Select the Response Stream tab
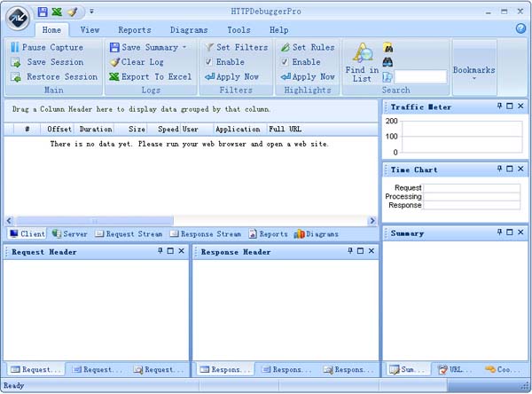The height and width of the screenshot is (394, 532). [x=205, y=234]
